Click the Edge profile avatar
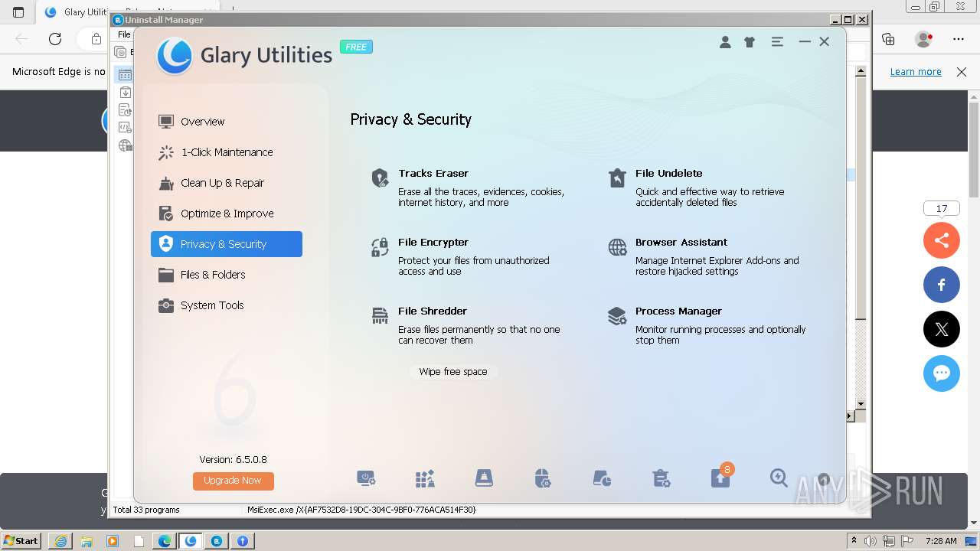 coord(924,39)
